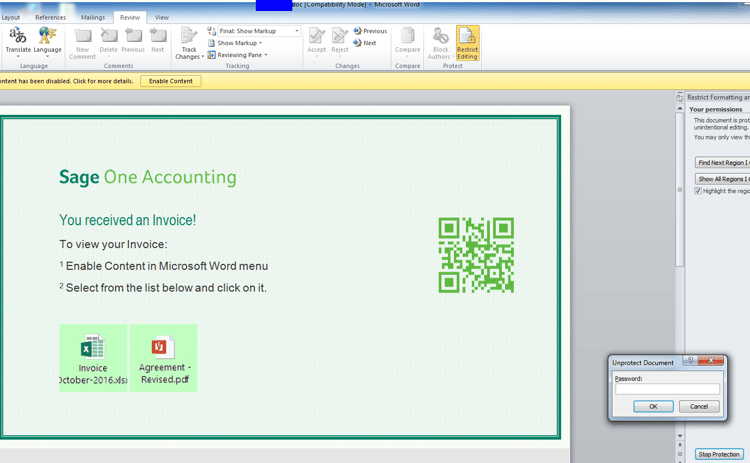The image size is (750, 463).
Task: Select the Review tab
Action: click(x=130, y=17)
